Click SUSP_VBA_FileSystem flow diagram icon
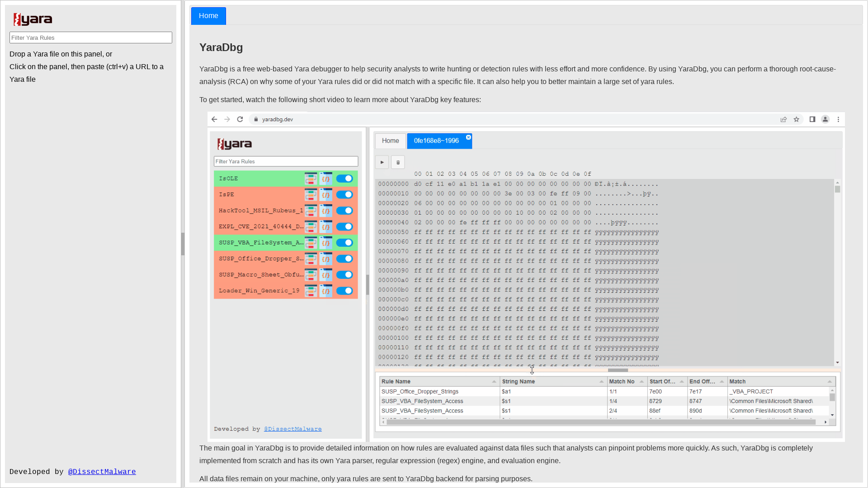Image resolution: width=868 pixels, height=488 pixels. click(x=311, y=243)
